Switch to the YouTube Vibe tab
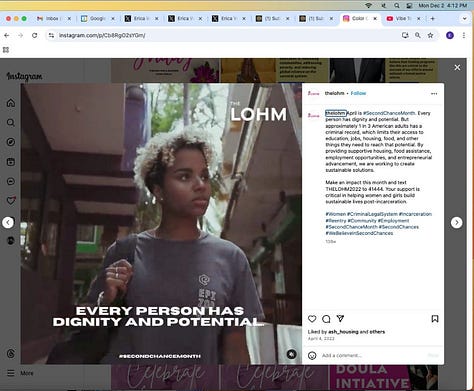The width and height of the screenshot is (474, 391). 402,19
